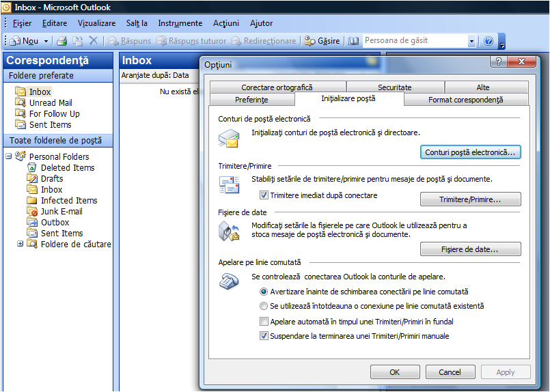Click the Redirecționare forward button
This screenshot has height=392, width=550.
coord(264,41)
